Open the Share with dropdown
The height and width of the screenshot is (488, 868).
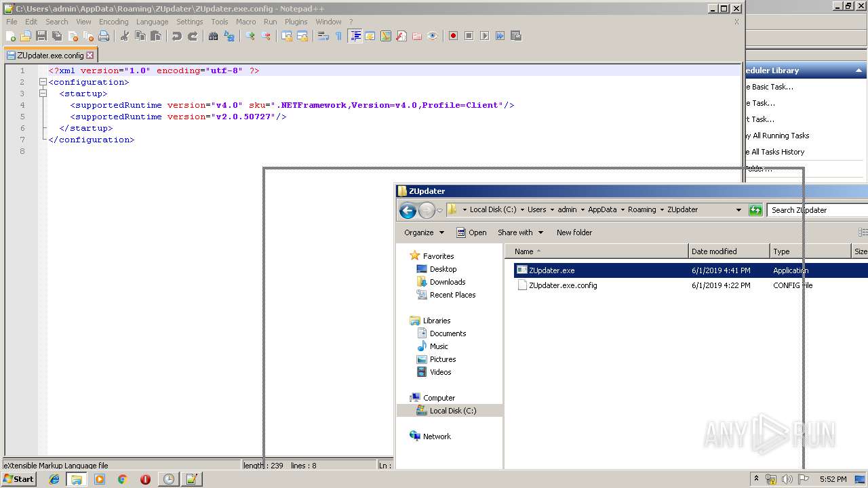tap(520, 232)
